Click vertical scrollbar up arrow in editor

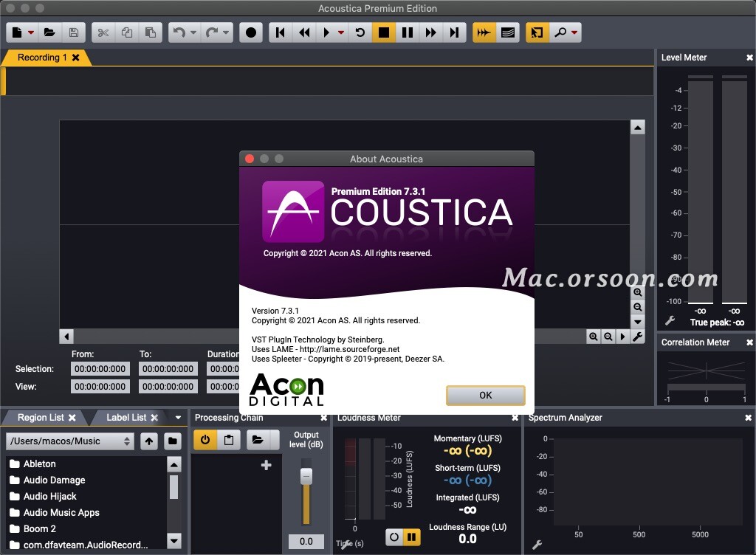[637, 127]
